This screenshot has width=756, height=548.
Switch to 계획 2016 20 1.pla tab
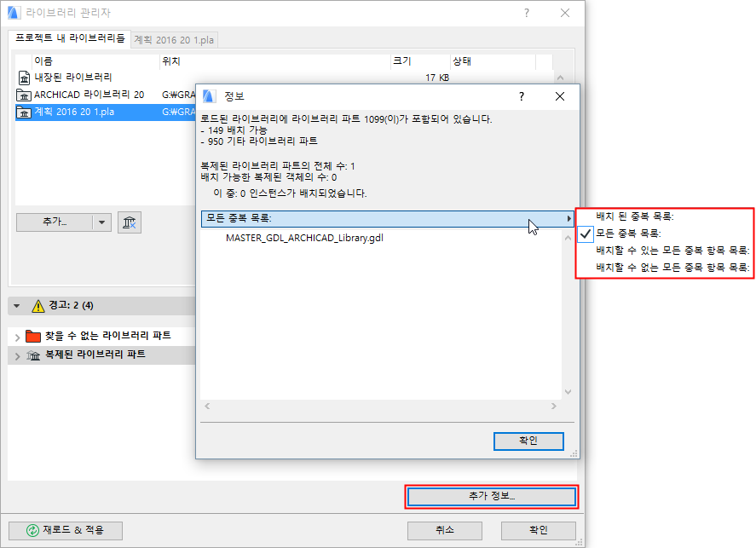pos(174,40)
